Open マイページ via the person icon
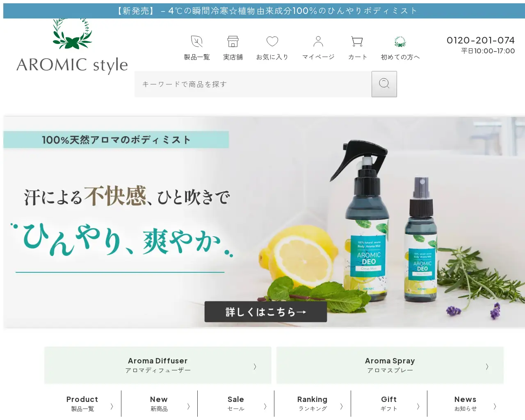 click(x=318, y=41)
